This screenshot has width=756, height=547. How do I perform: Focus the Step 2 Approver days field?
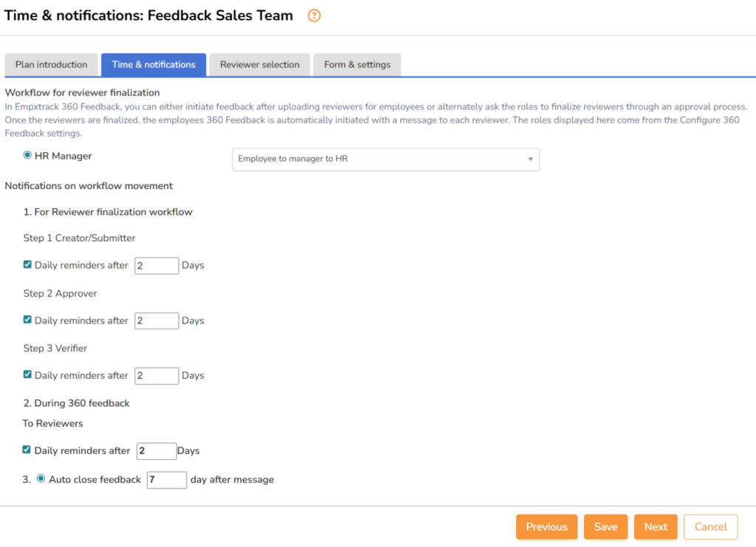[157, 321]
